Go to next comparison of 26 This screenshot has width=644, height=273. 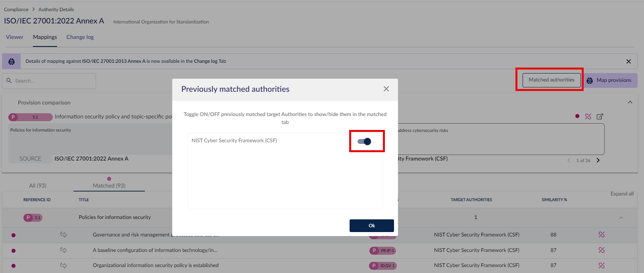[598, 161]
